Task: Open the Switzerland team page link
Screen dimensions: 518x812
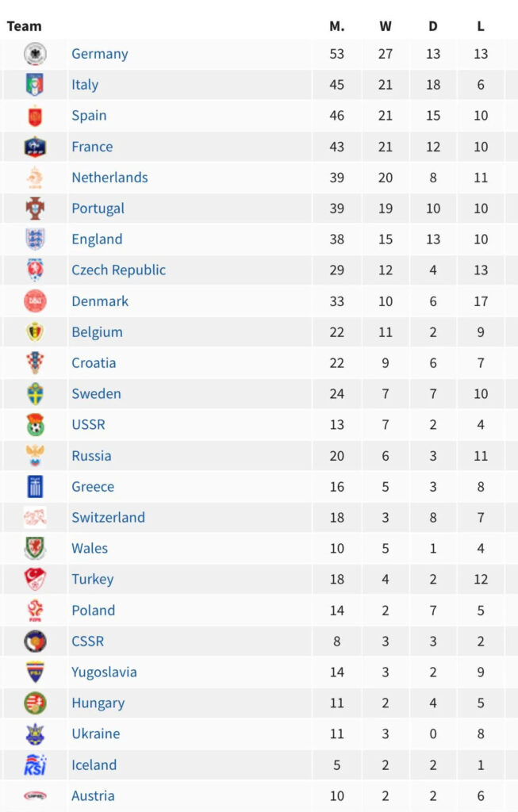Action: click(108, 517)
